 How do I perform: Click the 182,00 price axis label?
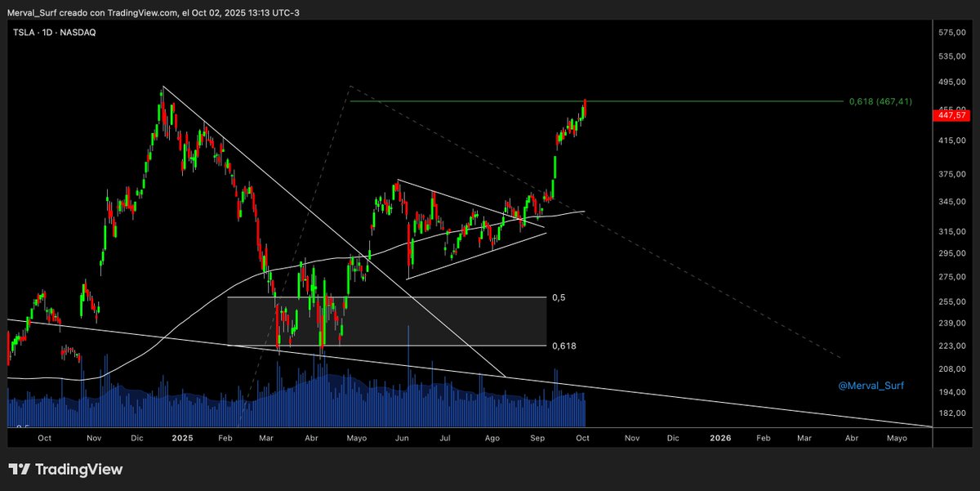pos(953,412)
